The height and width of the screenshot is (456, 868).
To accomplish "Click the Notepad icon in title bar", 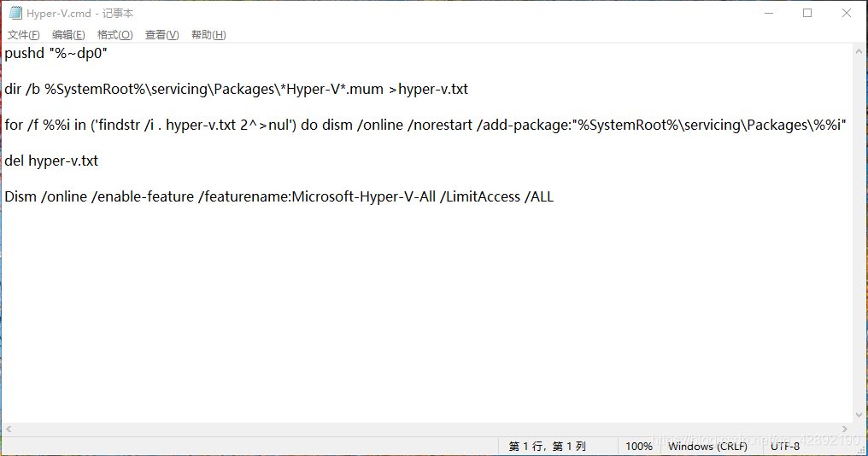I will 15,13.
